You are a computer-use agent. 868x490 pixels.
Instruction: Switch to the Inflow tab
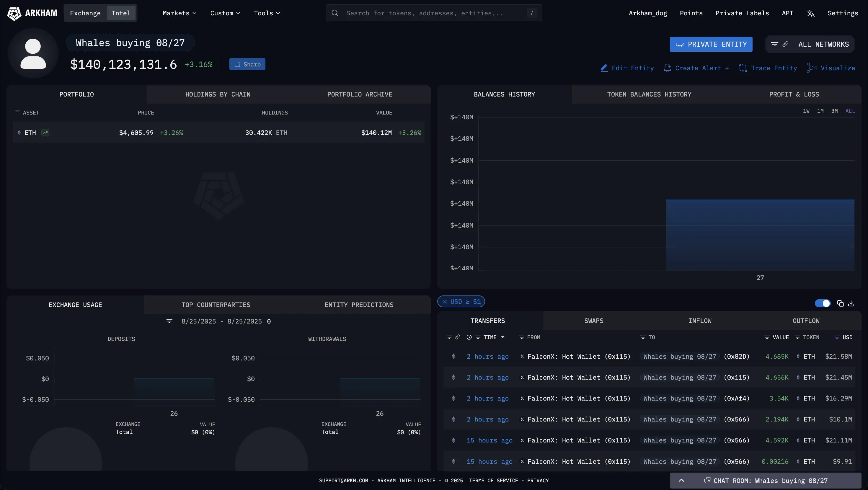pyautogui.click(x=700, y=321)
